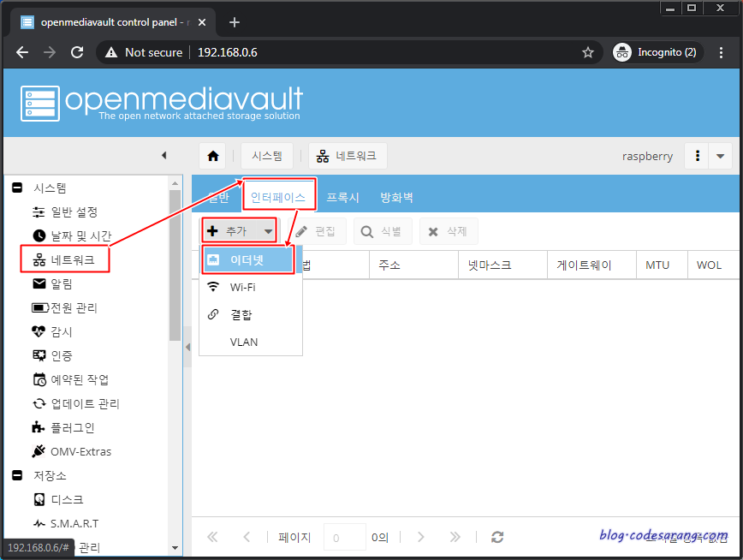
Task: Expand the header dropdown arrow next to raspberry
Action: (720, 156)
